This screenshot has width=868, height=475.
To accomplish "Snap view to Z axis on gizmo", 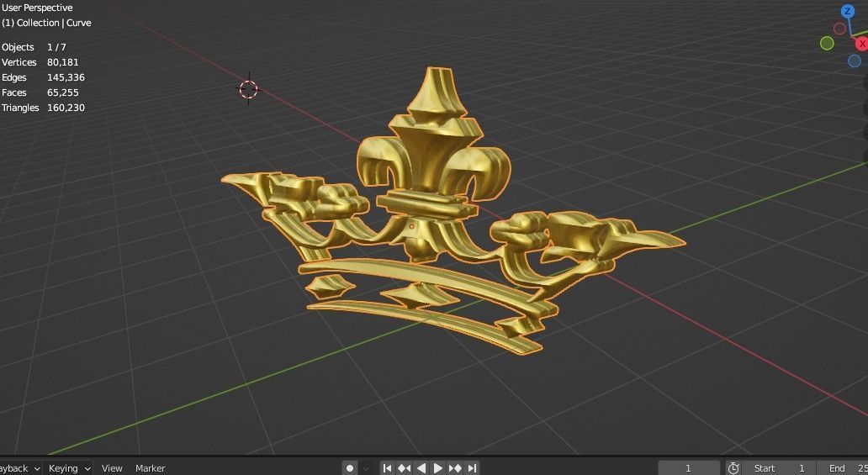I will 848,11.
